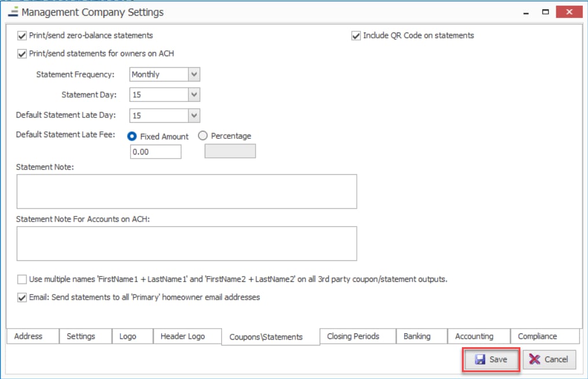Switch to the Address tab
The height and width of the screenshot is (379, 588).
point(33,336)
